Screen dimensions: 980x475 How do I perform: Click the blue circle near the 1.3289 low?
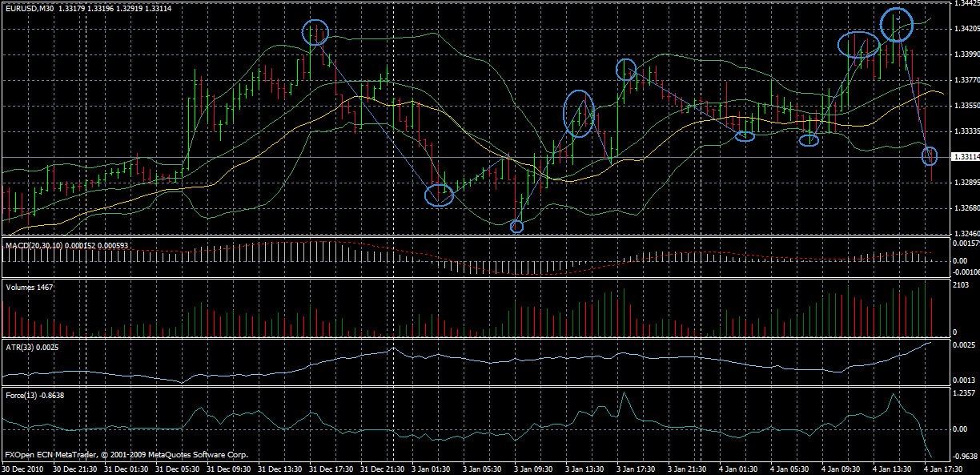coord(439,195)
